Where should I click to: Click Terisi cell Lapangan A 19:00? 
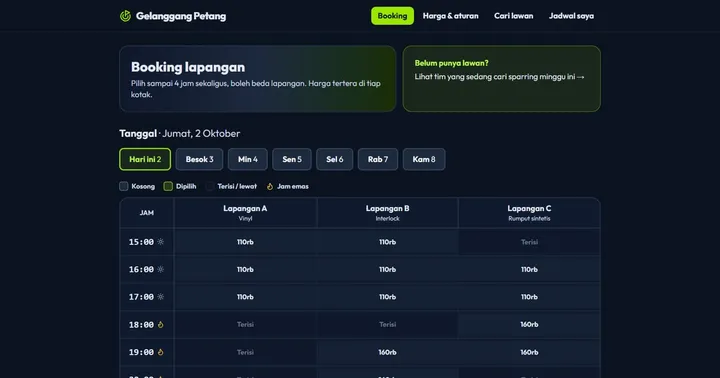pyautogui.click(x=245, y=352)
